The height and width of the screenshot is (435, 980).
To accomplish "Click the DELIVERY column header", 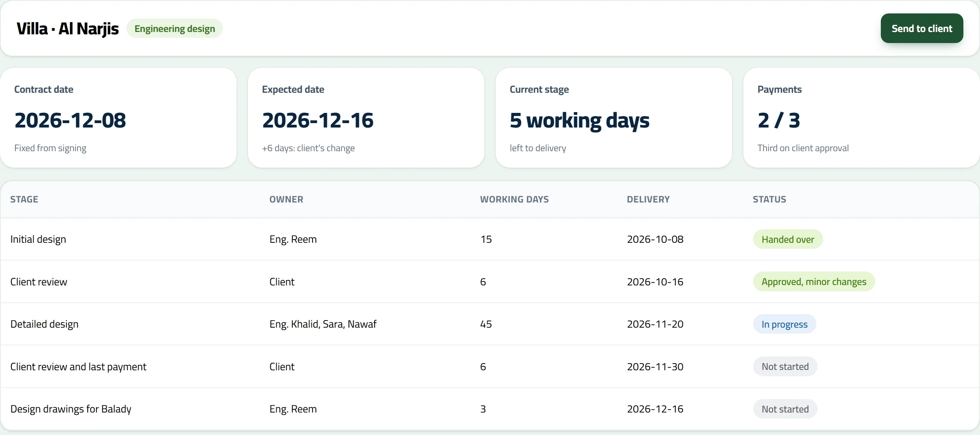I will (648, 199).
